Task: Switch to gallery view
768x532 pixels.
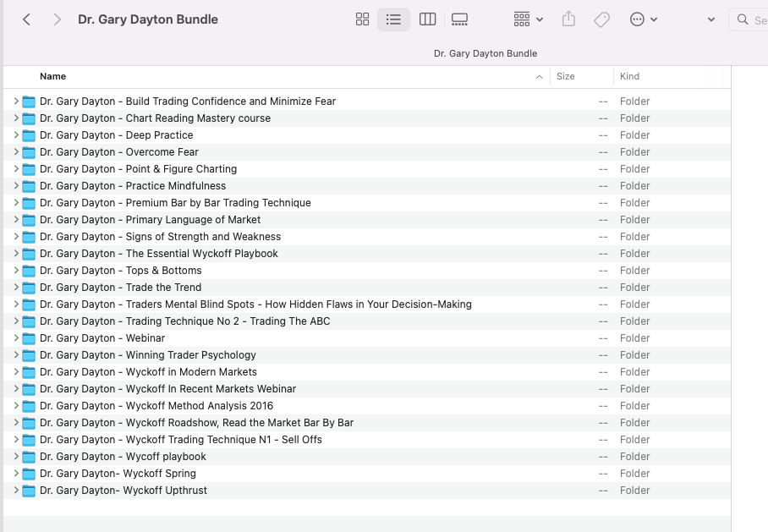Action: [459, 19]
